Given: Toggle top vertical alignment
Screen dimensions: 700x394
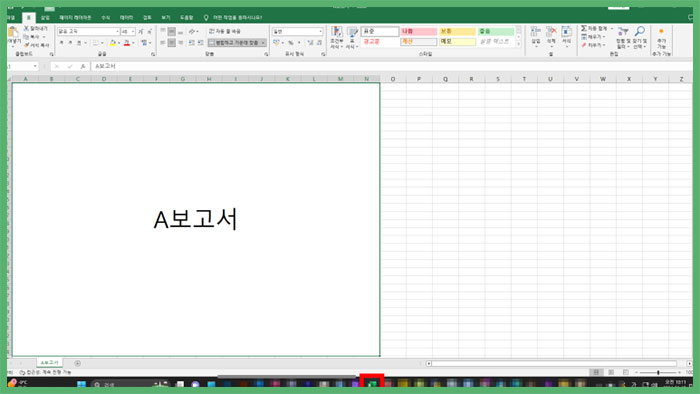Looking at the screenshot, I should [x=163, y=31].
